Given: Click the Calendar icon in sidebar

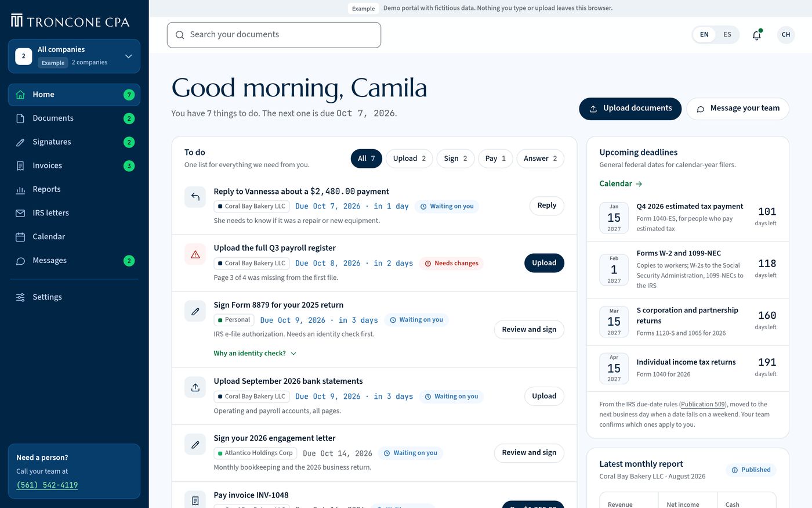Looking at the screenshot, I should tap(20, 237).
